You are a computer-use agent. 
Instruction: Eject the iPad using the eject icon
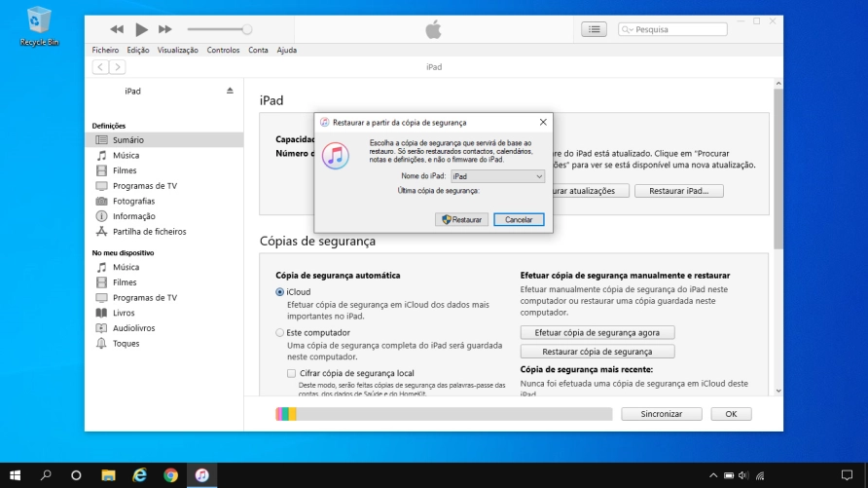tap(230, 91)
